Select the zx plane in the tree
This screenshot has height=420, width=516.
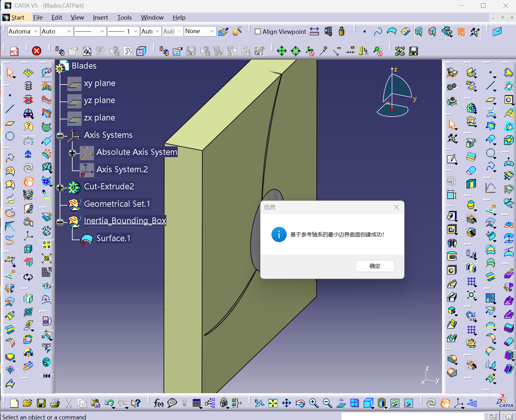[x=99, y=118]
